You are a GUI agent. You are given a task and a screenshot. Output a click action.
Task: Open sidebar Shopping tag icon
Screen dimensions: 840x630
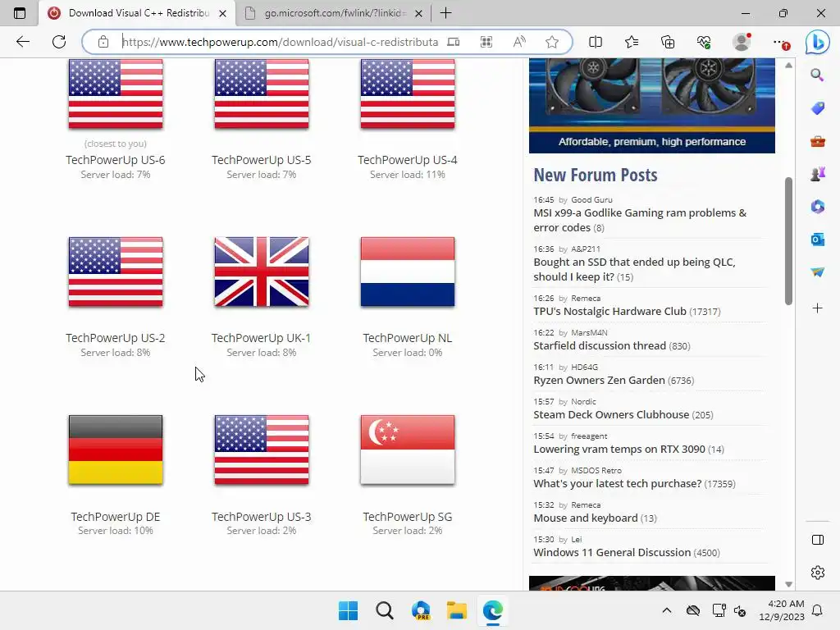pyautogui.click(x=818, y=108)
